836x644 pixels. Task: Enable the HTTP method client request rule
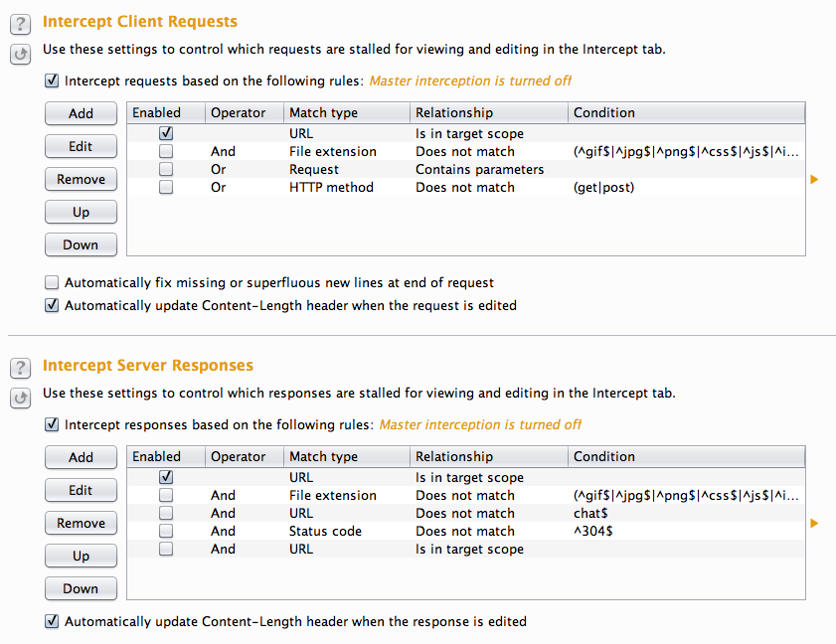[x=166, y=188]
